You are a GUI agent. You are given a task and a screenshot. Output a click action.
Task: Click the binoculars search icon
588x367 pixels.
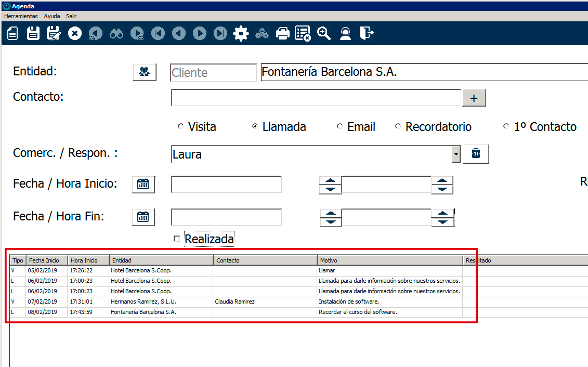116,34
